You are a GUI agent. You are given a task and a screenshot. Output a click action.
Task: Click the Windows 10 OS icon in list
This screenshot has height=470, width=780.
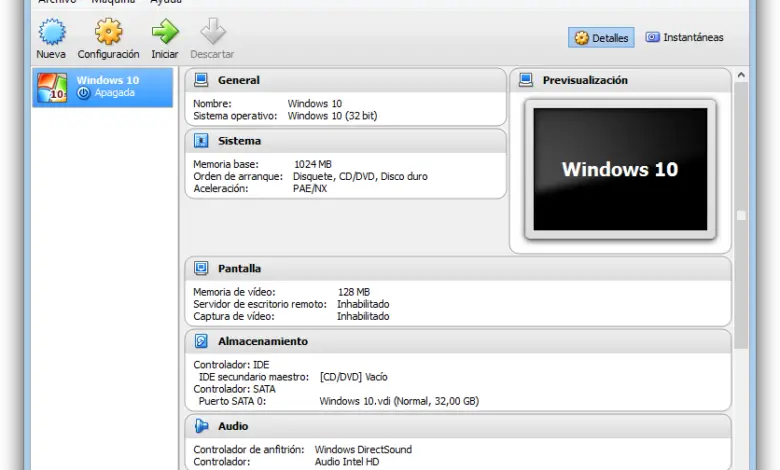pos(52,88)
